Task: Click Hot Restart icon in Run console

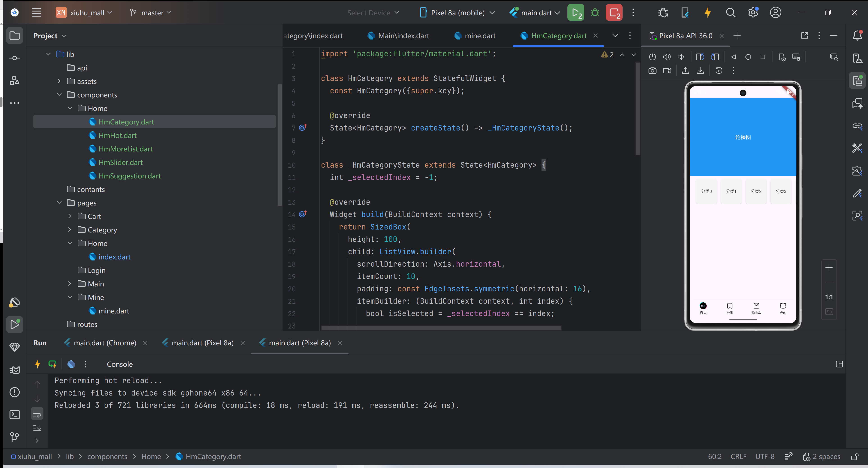Action: pos(52,364)
